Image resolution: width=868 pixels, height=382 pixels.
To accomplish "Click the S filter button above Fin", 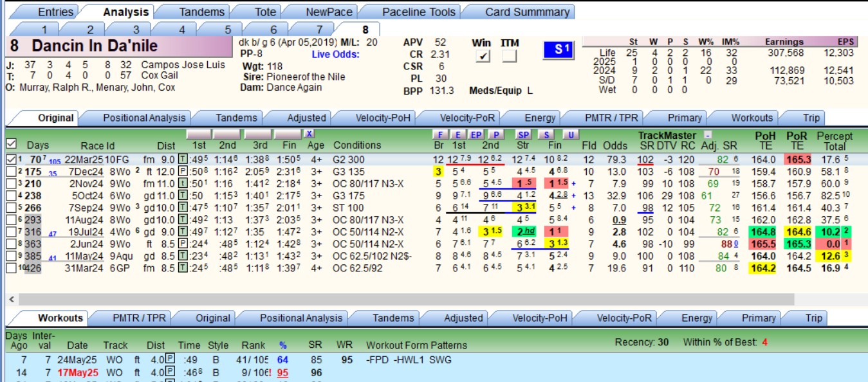I will tap(547, 134).
